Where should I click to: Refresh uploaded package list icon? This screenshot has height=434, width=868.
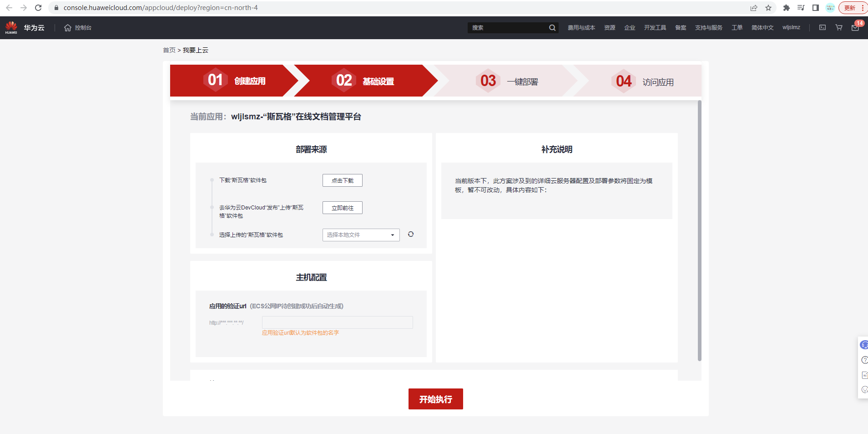[411, 234]
